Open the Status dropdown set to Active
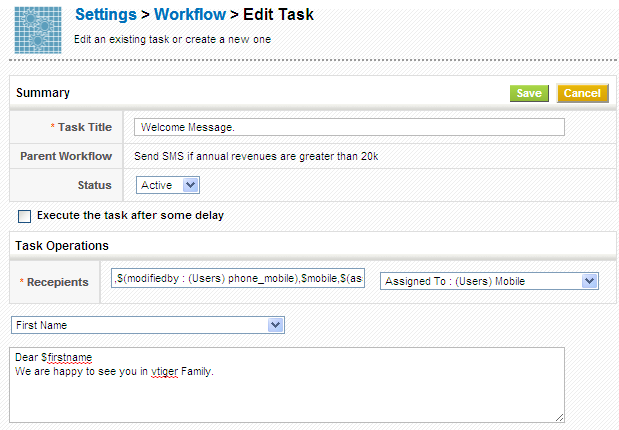Viewport: 619px width, 430px height. point(168,185)
